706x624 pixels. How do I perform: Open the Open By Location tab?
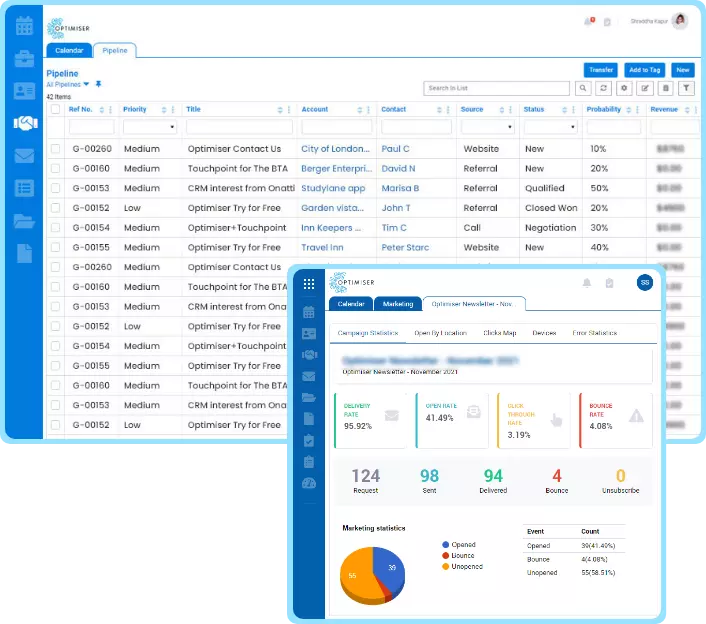coord(440,333)
